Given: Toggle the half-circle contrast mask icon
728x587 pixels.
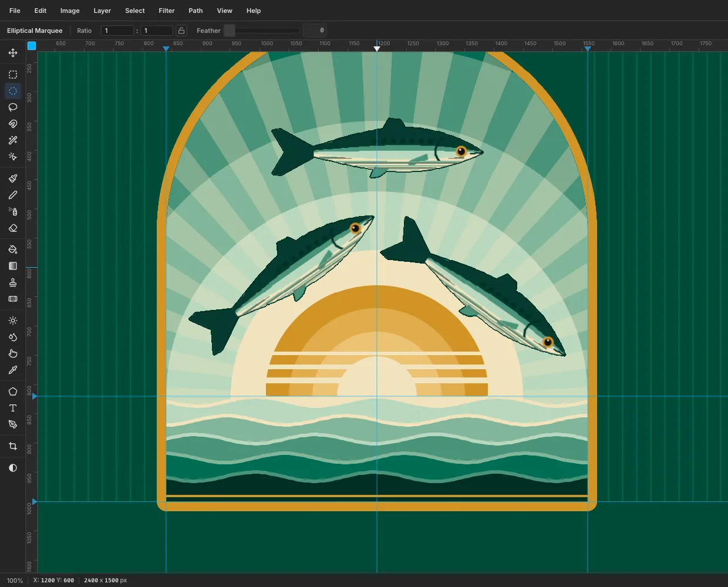Looking at the screenshot, I should (13, 468).
